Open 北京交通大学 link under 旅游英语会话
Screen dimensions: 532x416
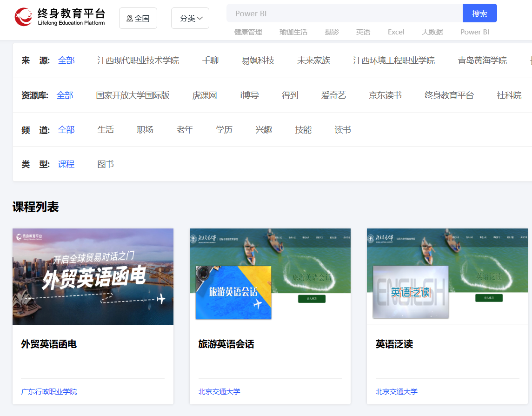coord(219,391)
